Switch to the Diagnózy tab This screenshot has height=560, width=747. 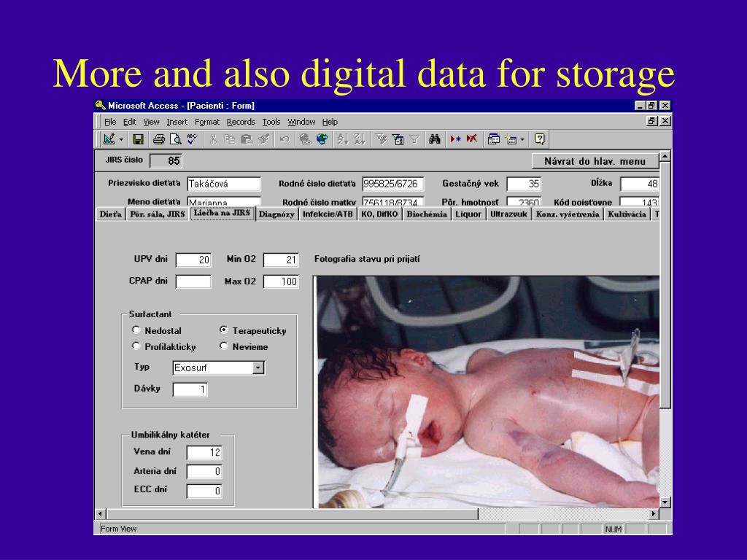pos(276,214)
